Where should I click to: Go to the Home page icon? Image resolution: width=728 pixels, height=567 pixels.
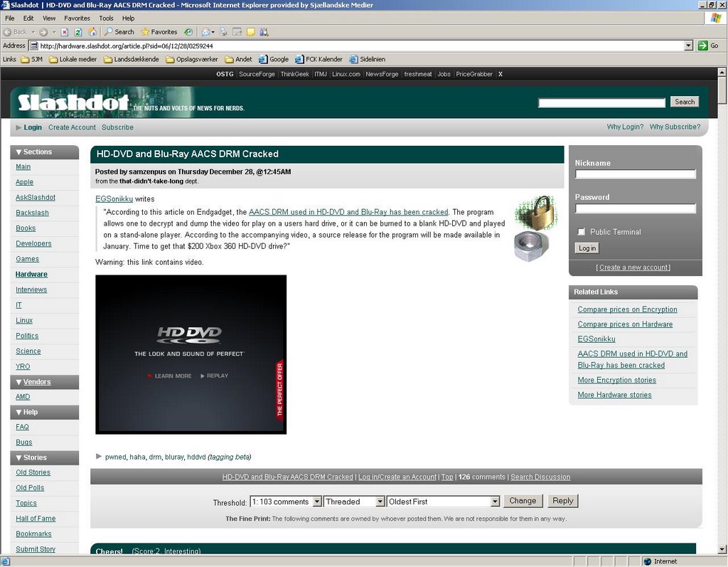(92, 32)
